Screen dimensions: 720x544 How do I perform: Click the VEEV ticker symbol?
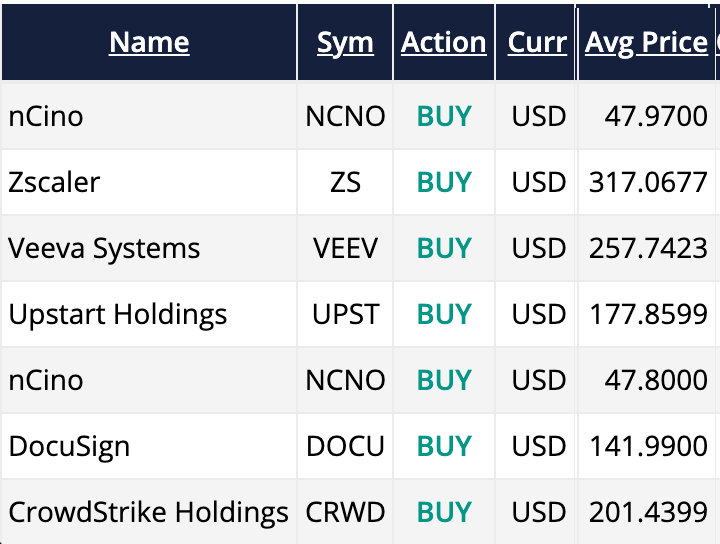[345, 248]
